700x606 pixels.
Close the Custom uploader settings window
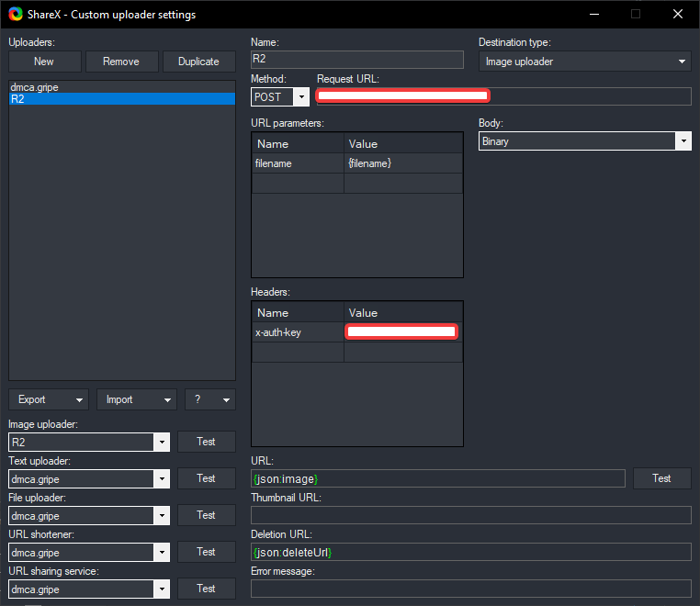coord(678,15)
